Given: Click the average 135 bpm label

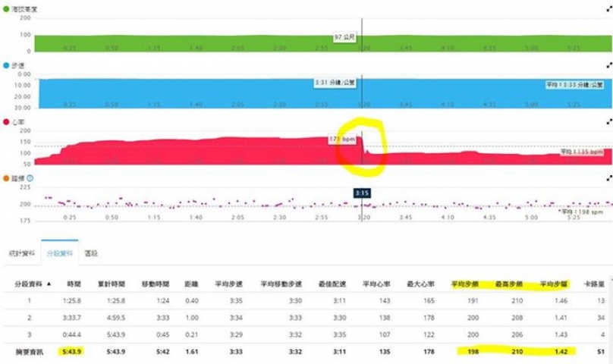Looking at the screenshot, I should pos(582,152).
